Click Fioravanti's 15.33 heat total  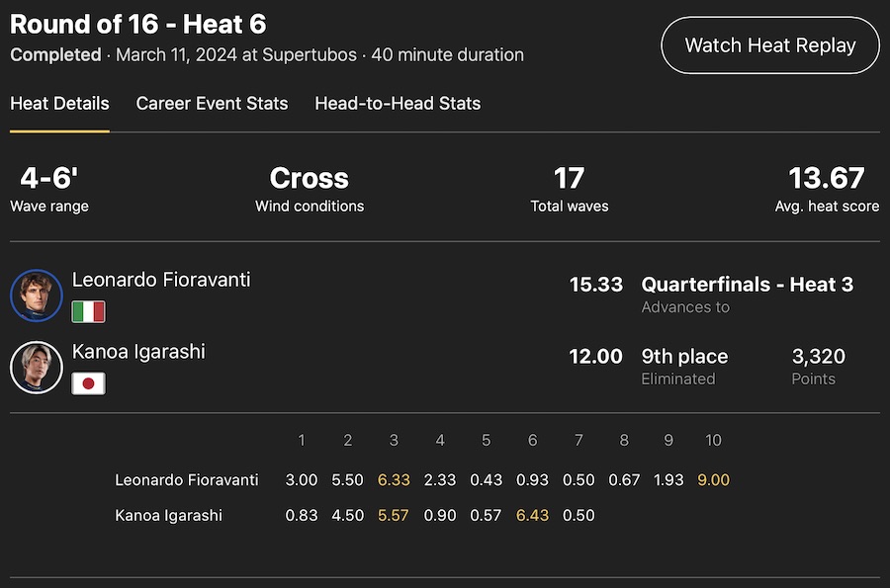tap(595, 285)
